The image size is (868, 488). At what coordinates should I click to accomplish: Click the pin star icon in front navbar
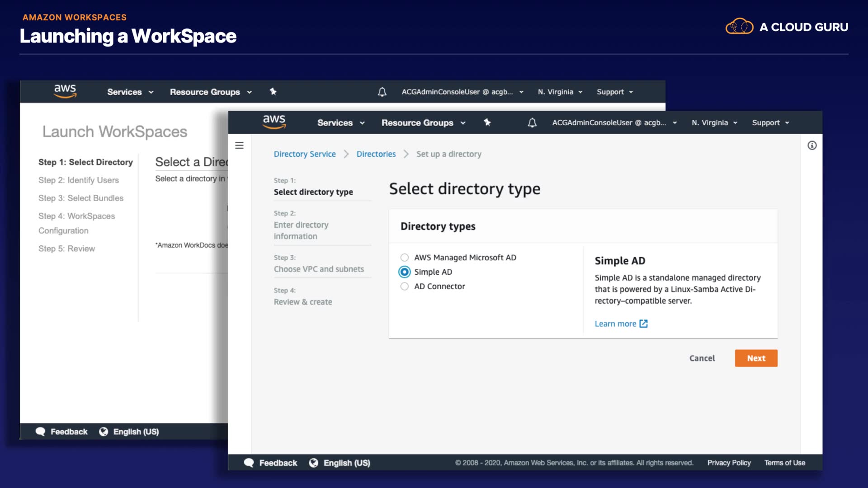pyautogui.click(x=487, y=122)
